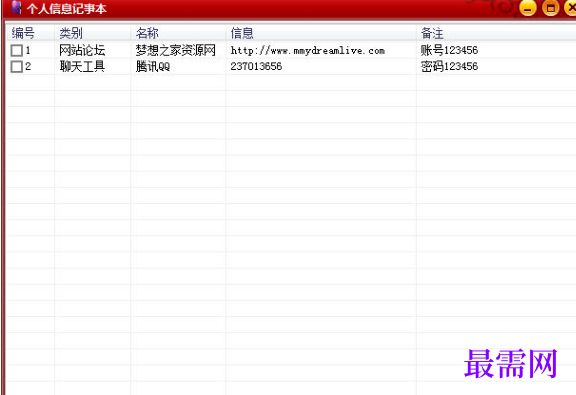Tick the checkbox for row 2

point(17,67)
